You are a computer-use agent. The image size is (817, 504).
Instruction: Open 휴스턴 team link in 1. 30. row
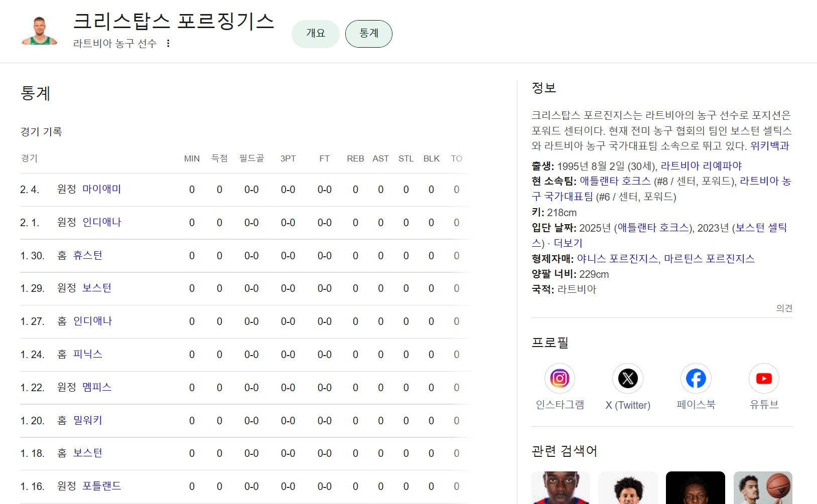(x=88, y=255)
